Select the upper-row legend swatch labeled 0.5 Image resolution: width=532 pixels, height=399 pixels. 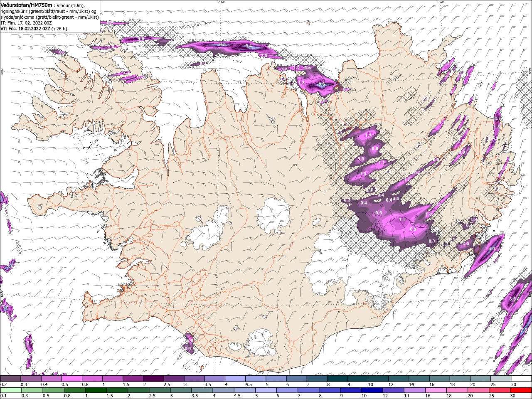tap(71, 379)
